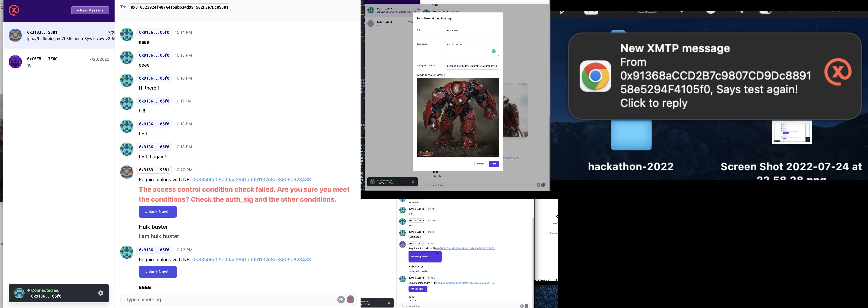Open NFT contract link under red error text

pyautogui.click(x=251, y=180)
